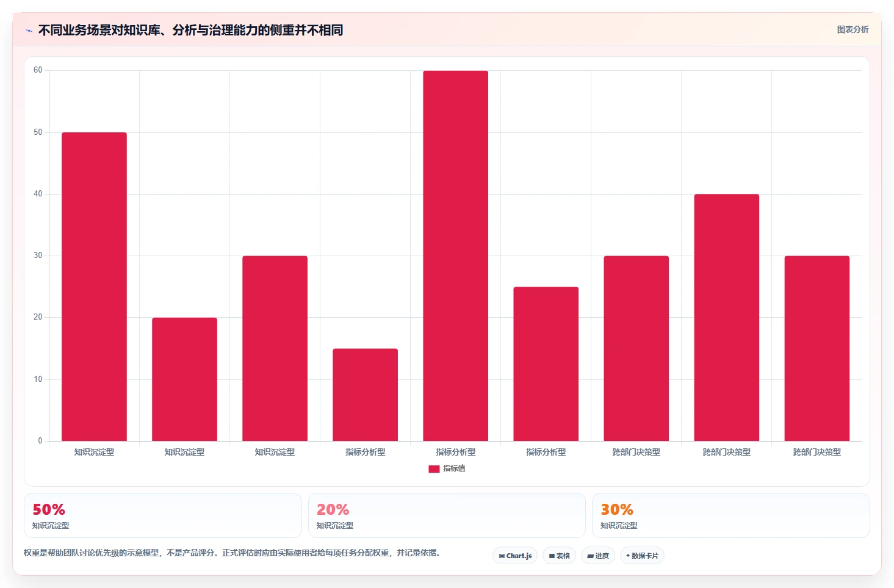Select the 表格 chip label
Screen dimensions: 894x588
coord(563,556)
